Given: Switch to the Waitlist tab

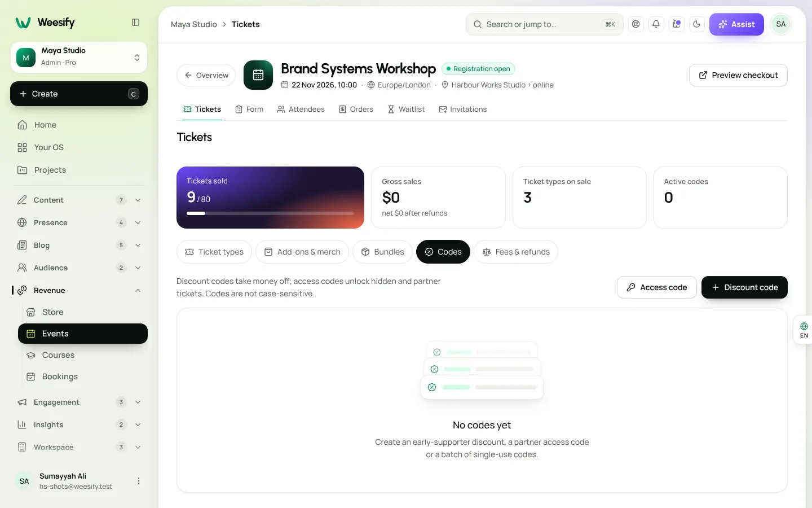Looking at the screenshot, I should point(406,110).
